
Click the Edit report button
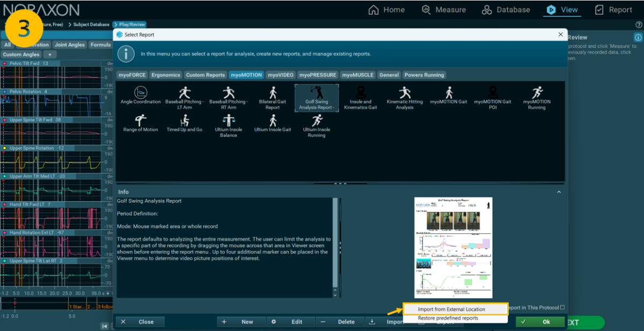(x=291, y=322)
